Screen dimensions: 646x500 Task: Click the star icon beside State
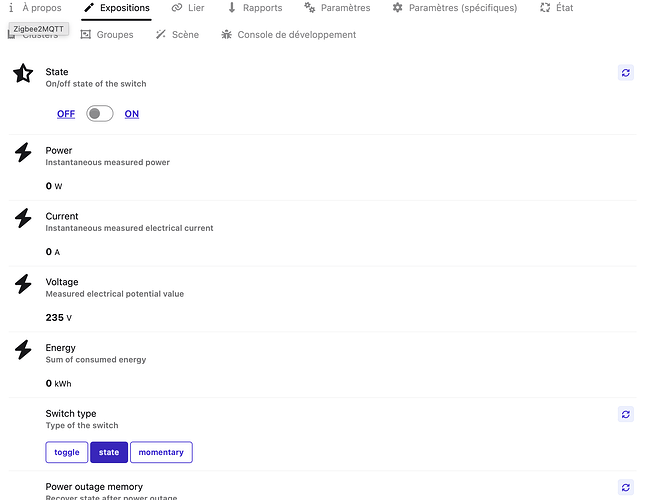point(23,74)
